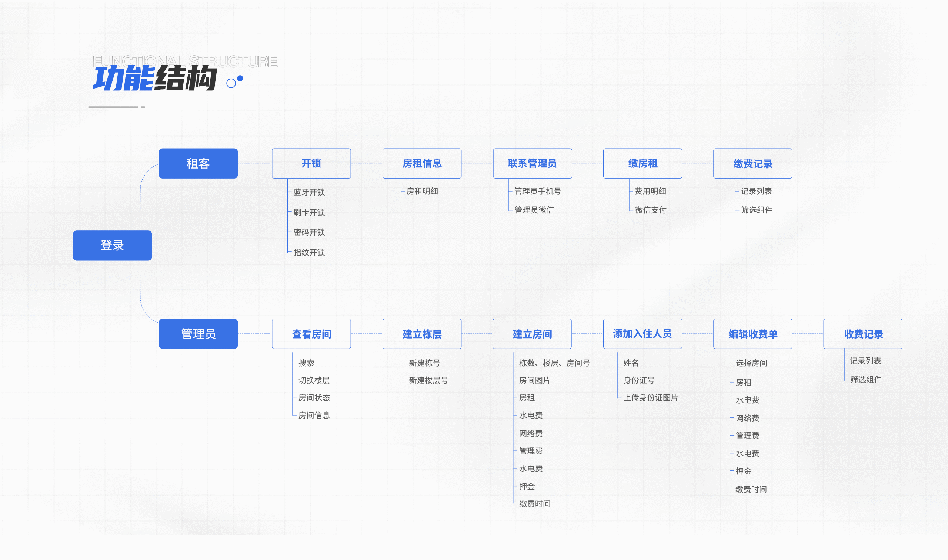Click the 房间状态 item

[314, 398]
